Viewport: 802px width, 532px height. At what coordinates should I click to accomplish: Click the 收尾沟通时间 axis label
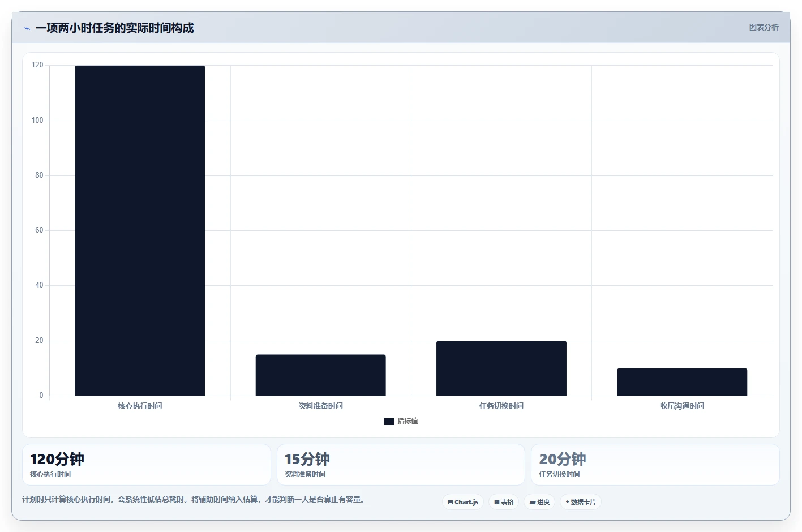coord(682,406)
